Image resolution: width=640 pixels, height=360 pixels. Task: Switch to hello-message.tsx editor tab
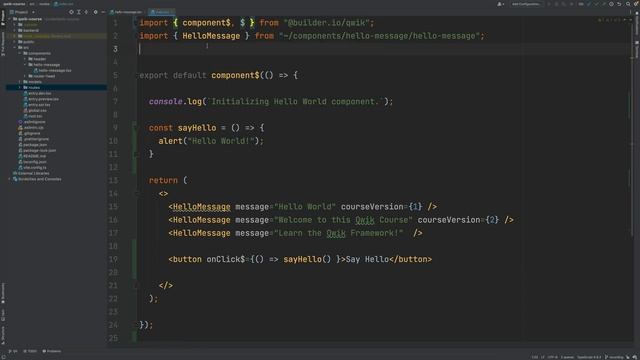(126, 12)
